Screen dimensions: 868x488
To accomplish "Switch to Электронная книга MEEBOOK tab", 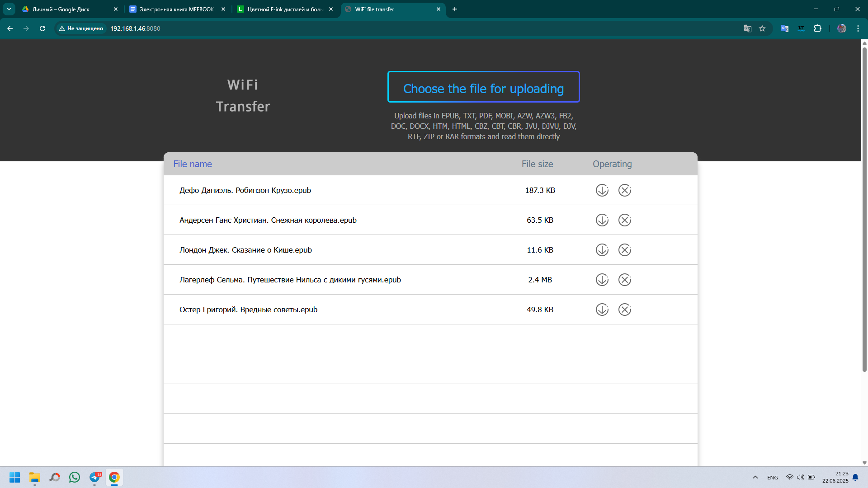I will [176, 9].
